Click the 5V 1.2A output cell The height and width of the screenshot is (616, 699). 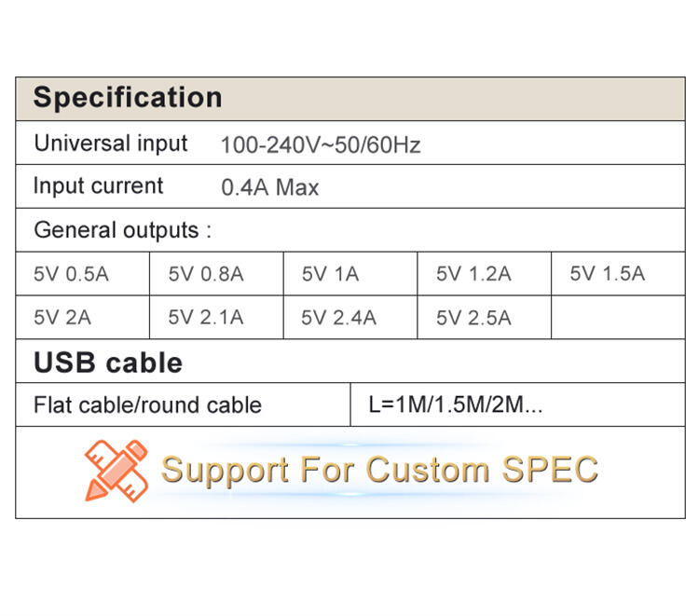(x=484, y=274)
